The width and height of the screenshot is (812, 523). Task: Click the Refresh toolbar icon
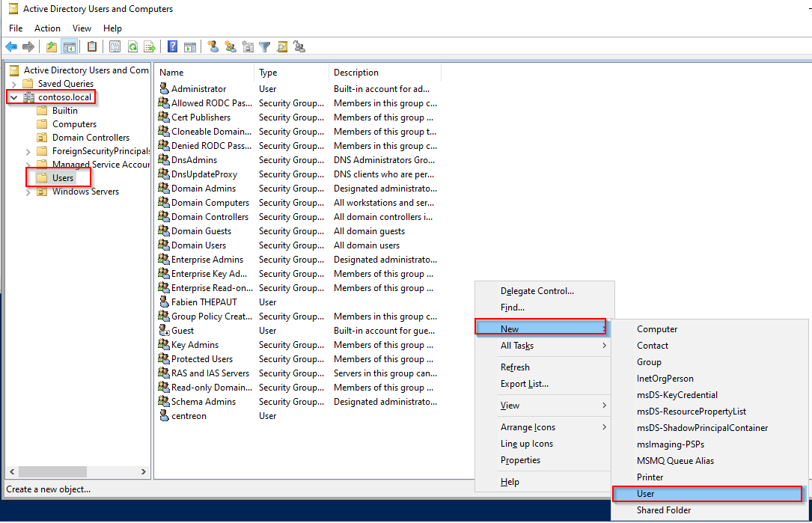[132, 47]
